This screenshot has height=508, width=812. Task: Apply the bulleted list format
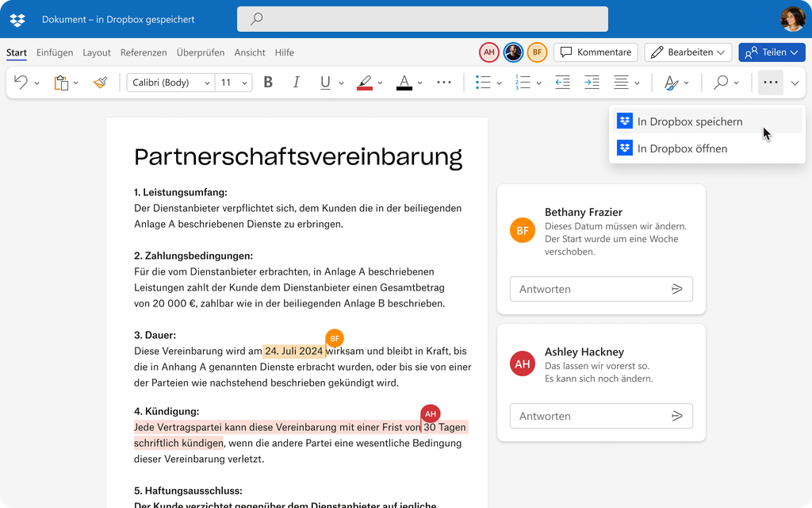(x=485, y=82)
